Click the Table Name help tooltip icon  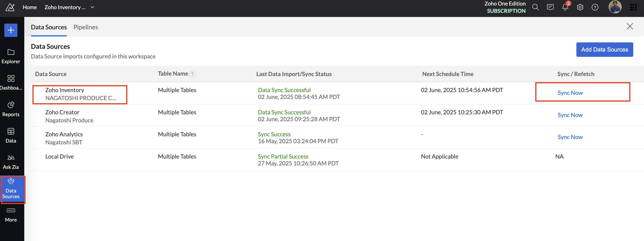[x=193, y=74]
